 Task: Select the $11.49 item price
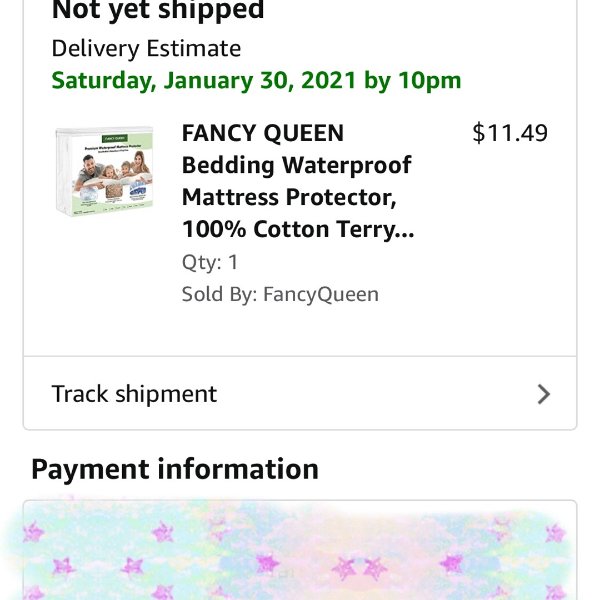[510, 133]
